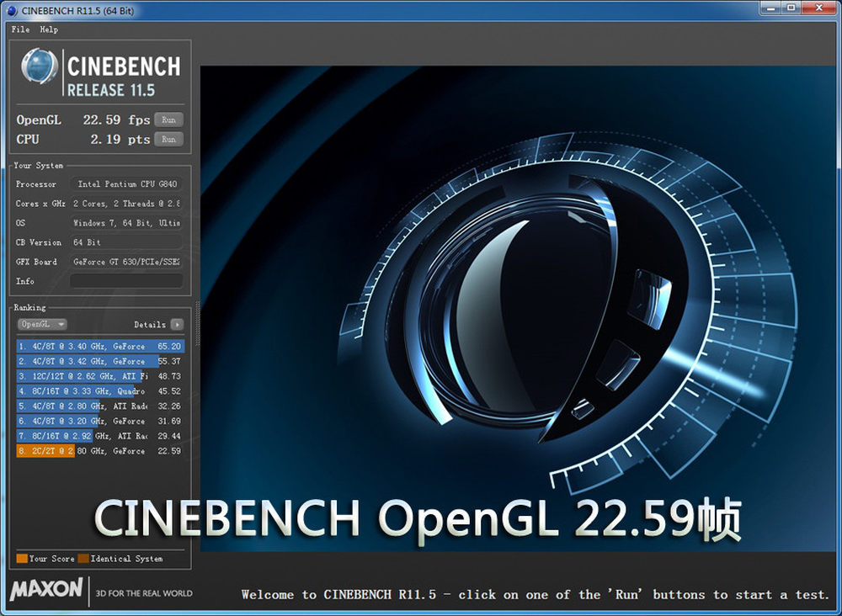This screenshot has width=842, height=616.
Task: Click the Details arrow button
Action: point(177,324)
